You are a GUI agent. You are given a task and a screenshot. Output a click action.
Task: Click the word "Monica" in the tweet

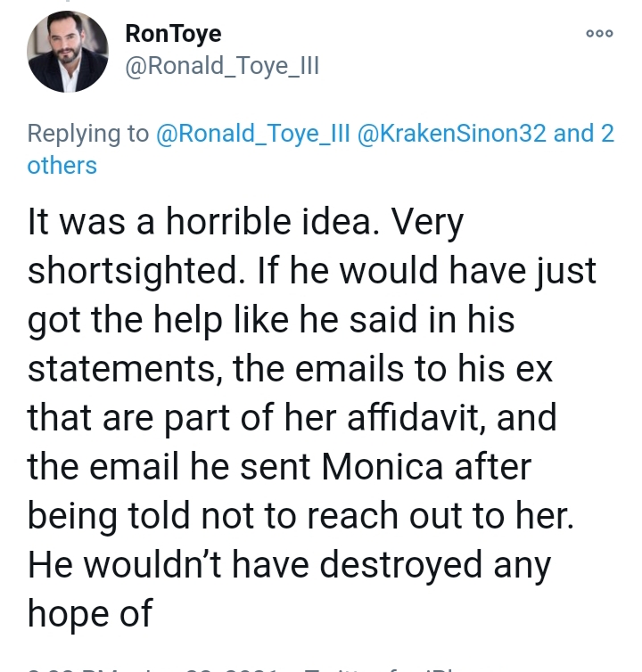tap(383, 467)
